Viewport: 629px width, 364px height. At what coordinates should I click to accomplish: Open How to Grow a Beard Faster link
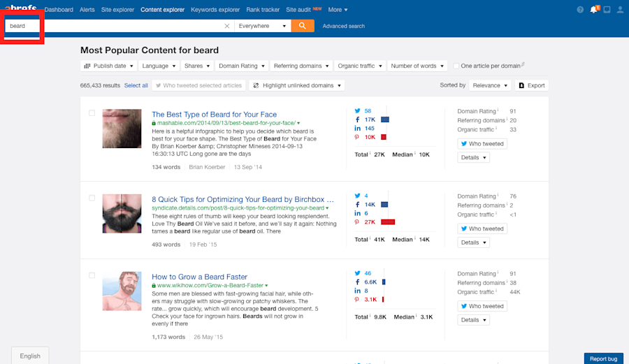click(199, 277)
